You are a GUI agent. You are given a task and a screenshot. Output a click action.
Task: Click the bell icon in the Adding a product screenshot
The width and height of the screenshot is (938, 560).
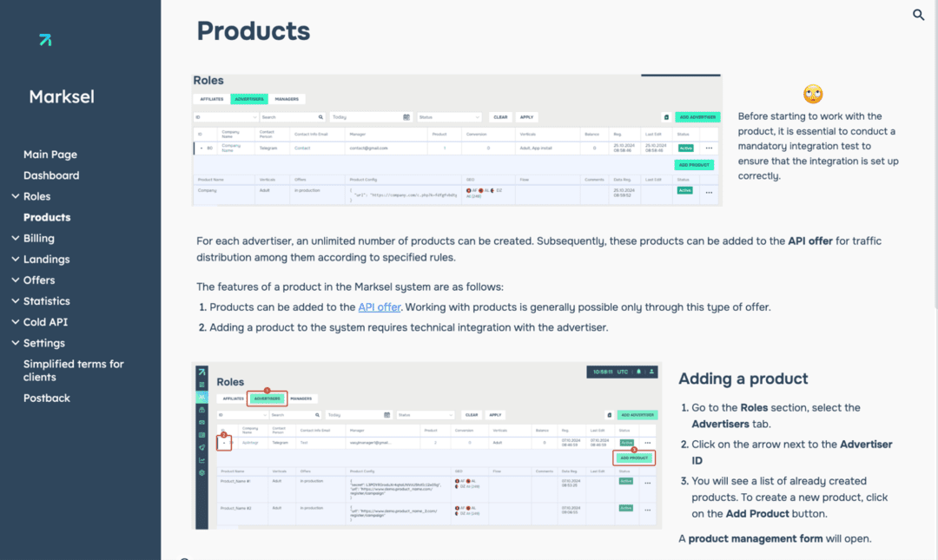pyautogui.click(x=638, y=372)
